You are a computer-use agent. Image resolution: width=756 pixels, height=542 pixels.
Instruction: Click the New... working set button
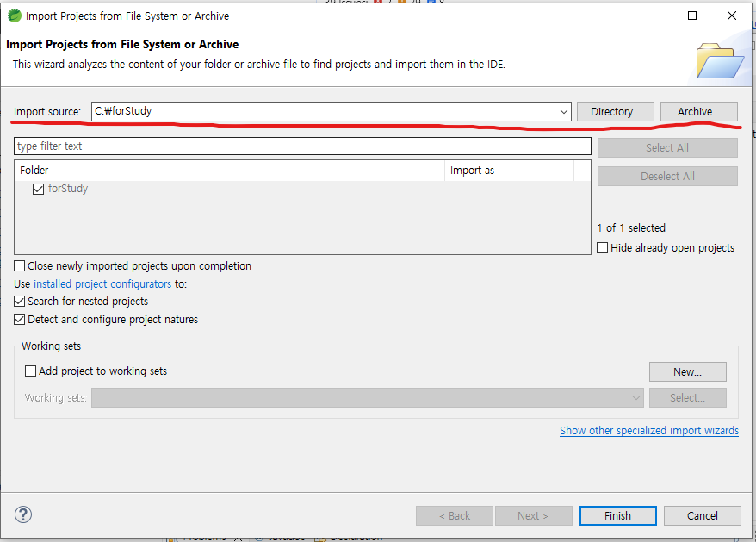coord(687,371)
